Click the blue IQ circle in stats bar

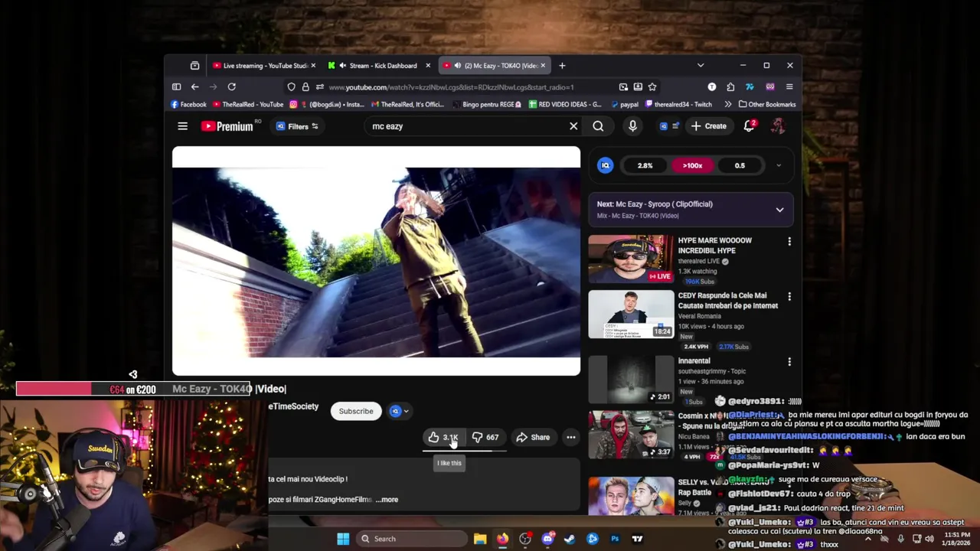coord(605,165)
